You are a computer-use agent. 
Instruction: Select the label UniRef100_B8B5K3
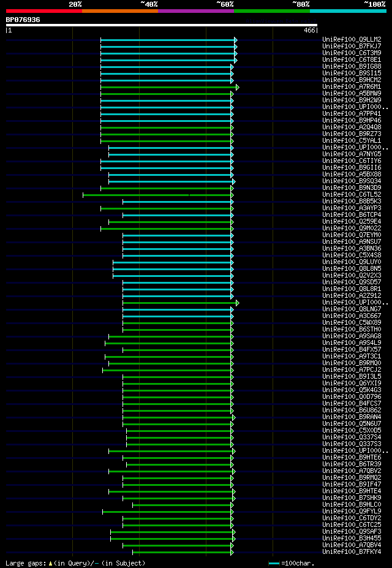352,202
